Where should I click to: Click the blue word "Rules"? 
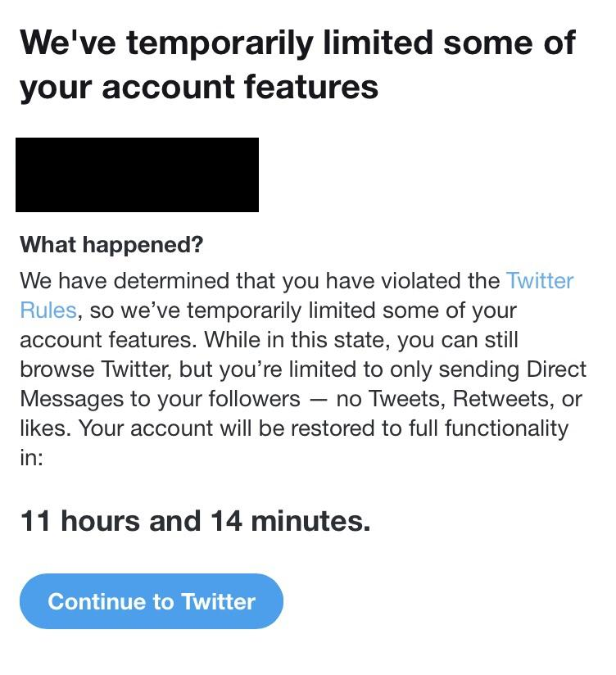pos(48,310)
